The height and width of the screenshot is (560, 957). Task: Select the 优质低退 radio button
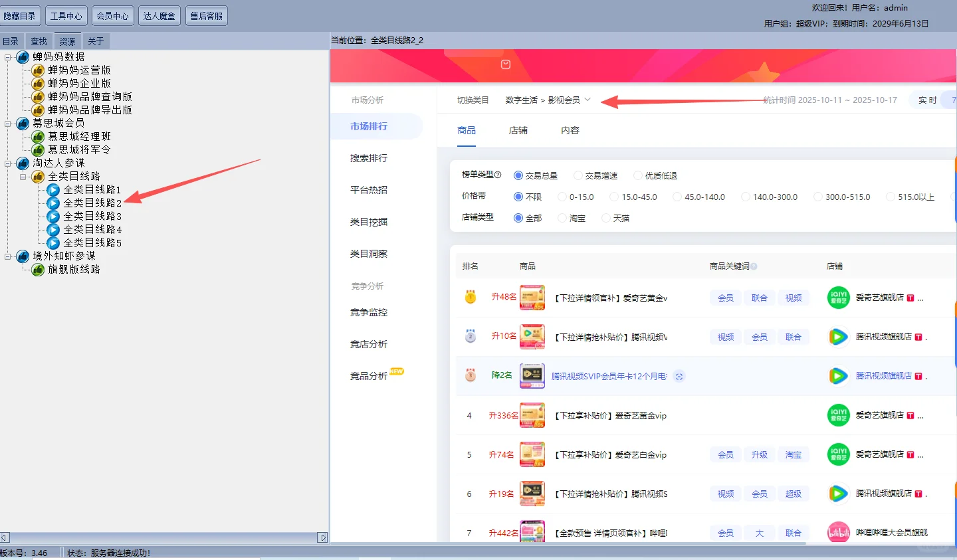[x=638, y=176]
